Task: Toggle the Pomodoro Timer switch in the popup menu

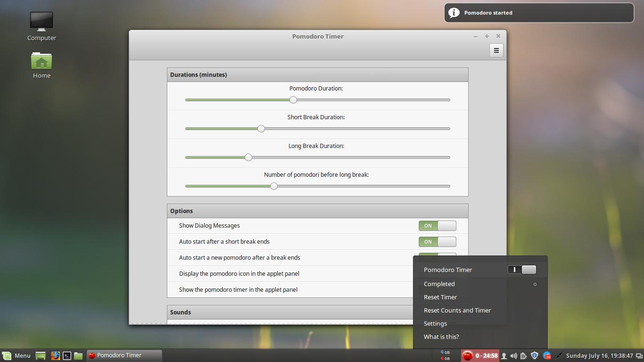Action: (522, 269)
